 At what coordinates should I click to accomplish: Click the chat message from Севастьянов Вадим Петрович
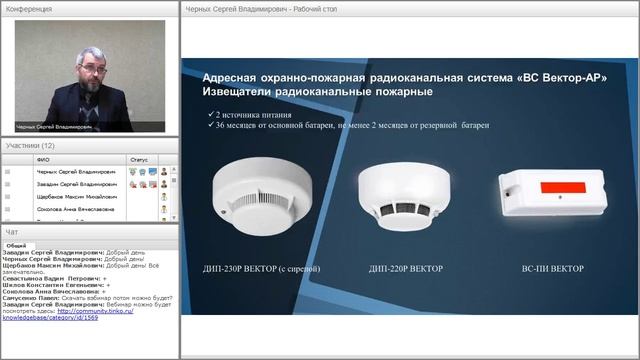pos(54,278)
